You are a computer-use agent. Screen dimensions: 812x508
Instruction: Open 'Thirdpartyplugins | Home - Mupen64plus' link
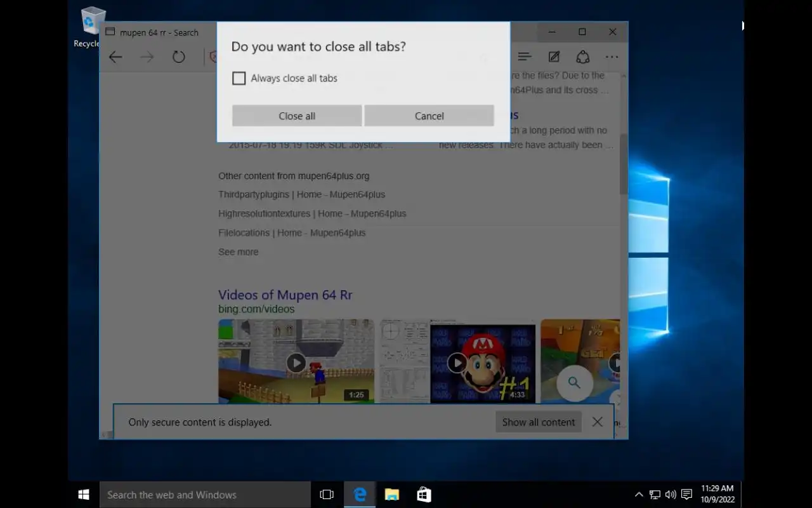pyautogui.click(x=301, y=194)
